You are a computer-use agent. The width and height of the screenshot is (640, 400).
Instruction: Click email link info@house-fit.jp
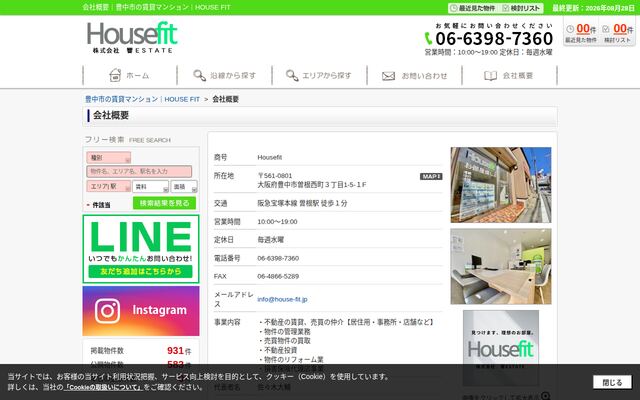[282, 299]
